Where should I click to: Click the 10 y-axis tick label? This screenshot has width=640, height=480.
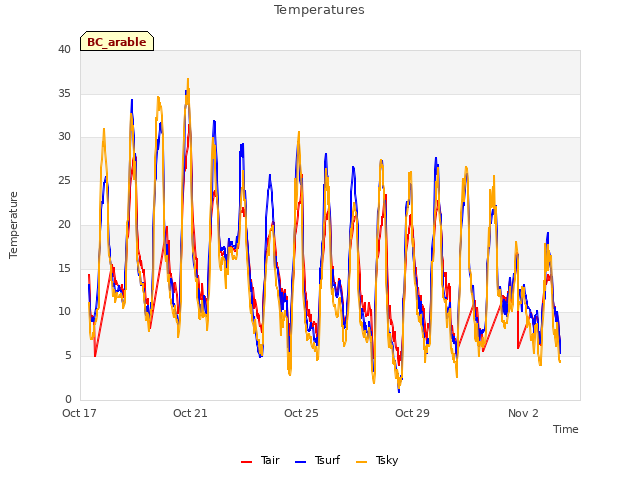(x=64, y=311)
